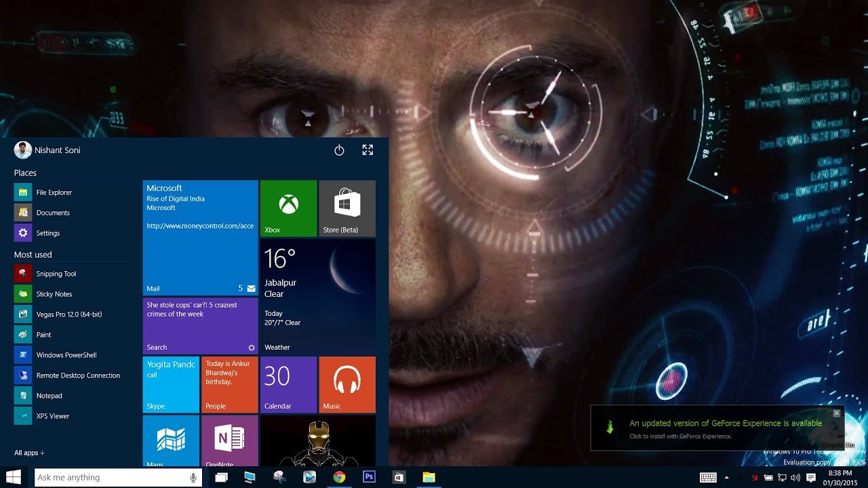
Task: Expand Start menu to full screen
Action: [368, 150]
